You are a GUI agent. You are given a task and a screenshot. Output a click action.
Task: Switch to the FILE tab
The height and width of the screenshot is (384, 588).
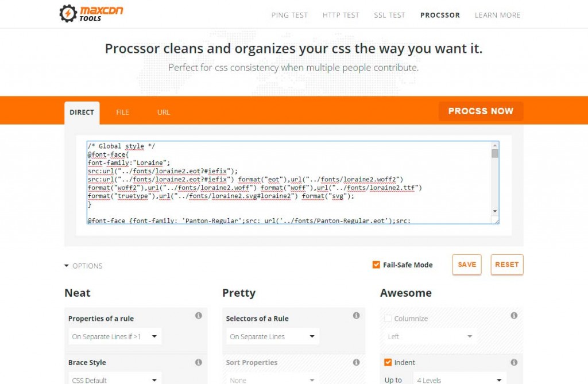122,113
